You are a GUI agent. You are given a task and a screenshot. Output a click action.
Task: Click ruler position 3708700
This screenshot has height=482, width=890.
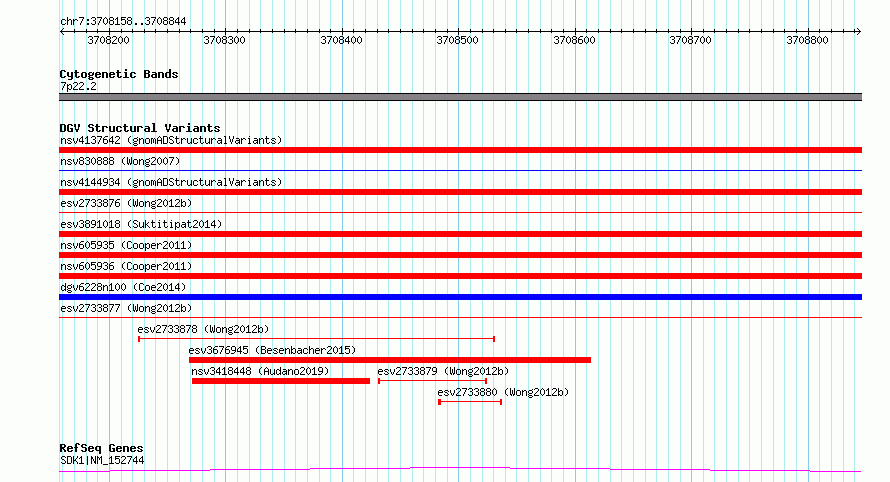(x=690, y=40)
